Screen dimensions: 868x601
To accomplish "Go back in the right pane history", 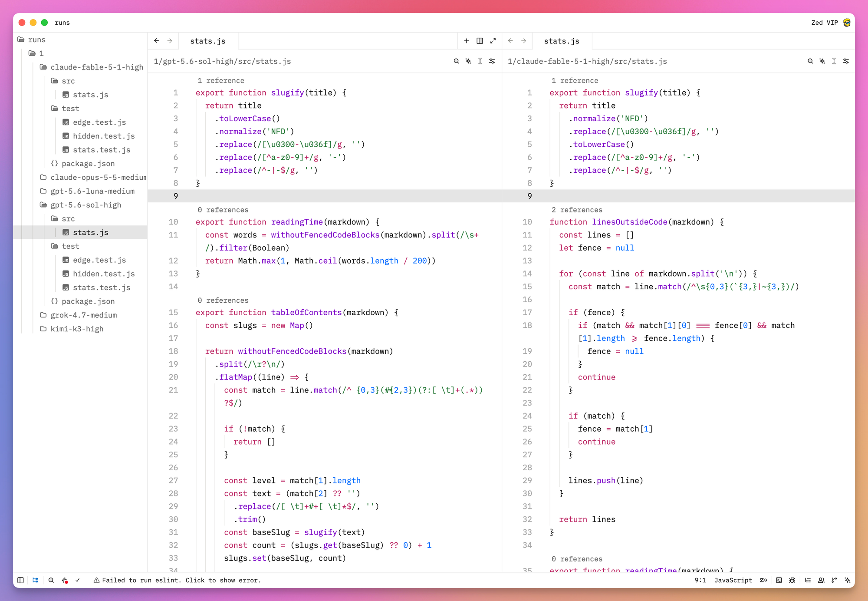I will click(510, 41).
